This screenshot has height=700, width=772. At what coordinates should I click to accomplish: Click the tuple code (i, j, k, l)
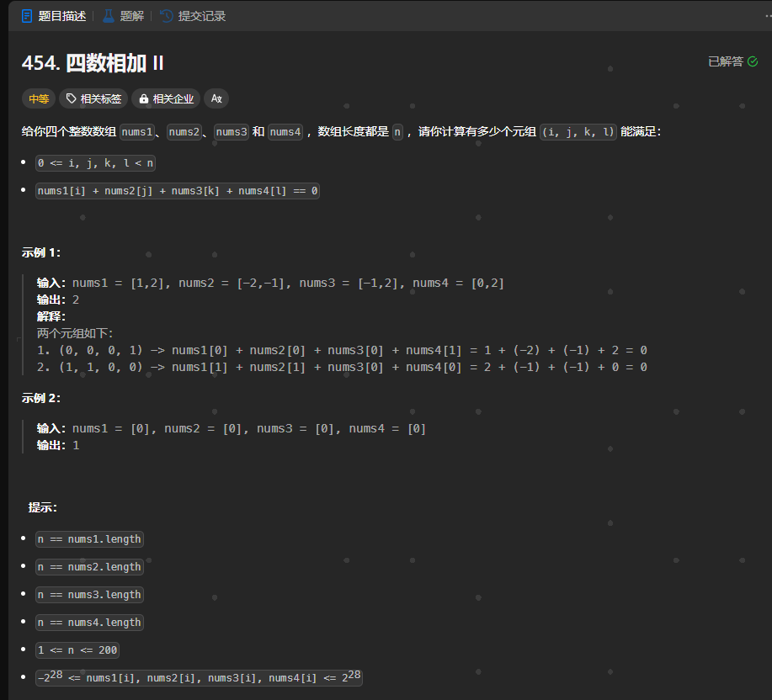[578, 132]
